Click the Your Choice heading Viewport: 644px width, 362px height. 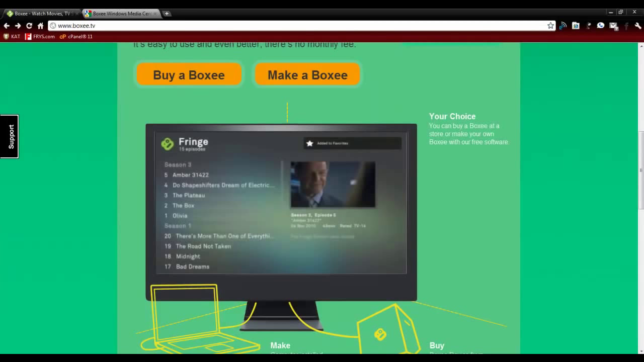click(452, 116)
